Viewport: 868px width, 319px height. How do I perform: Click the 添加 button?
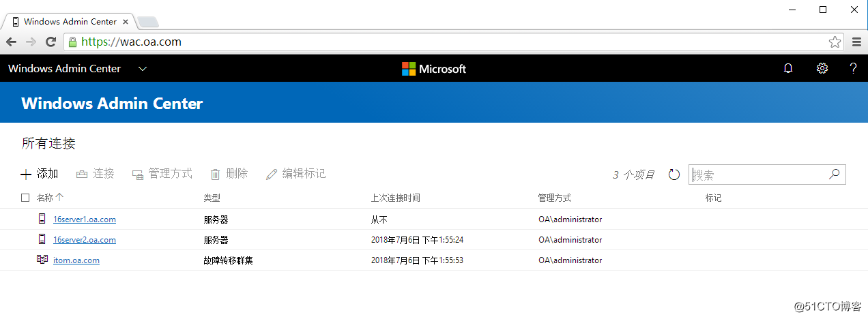tap(40, 174)
